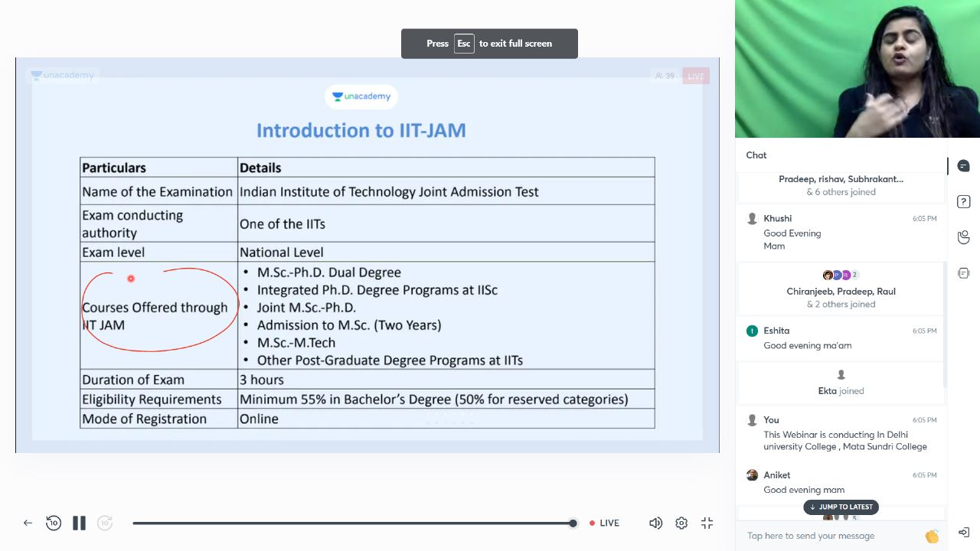
Task: Click the video progress slider handle
Action: (x=573, y=523)
